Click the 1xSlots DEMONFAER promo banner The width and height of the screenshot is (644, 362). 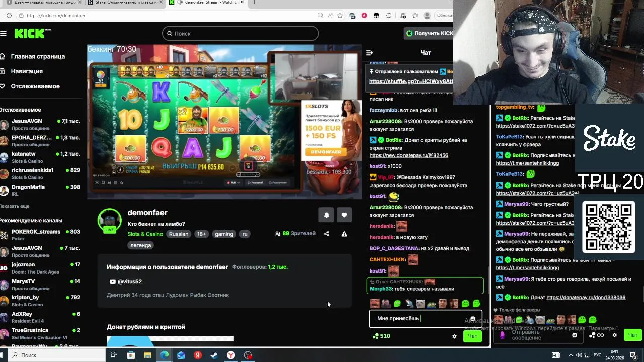point(331,130)
